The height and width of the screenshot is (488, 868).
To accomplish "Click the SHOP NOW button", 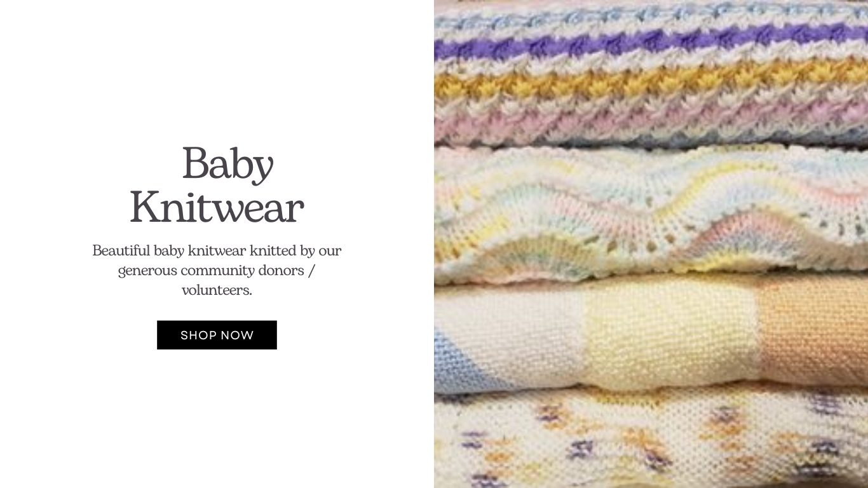I will coord(217,335).
